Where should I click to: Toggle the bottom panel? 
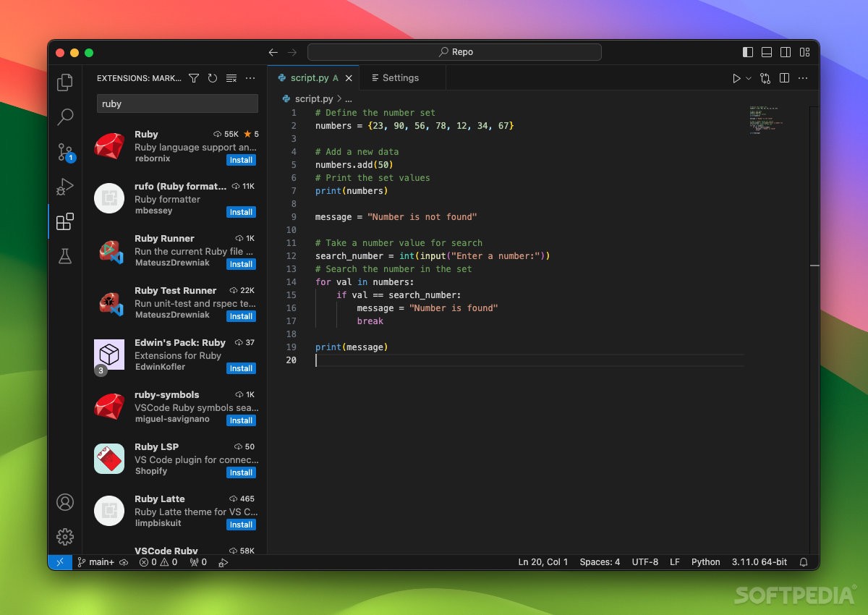click(767, 52)
